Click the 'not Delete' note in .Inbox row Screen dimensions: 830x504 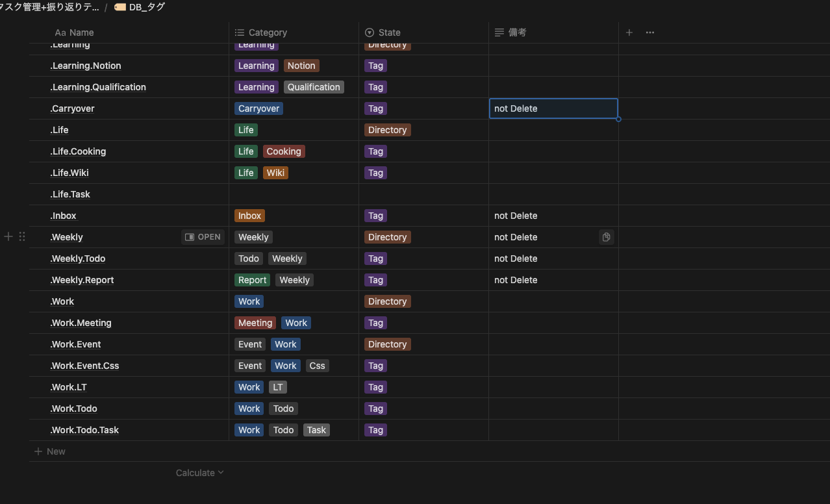(x=516, y=216)
